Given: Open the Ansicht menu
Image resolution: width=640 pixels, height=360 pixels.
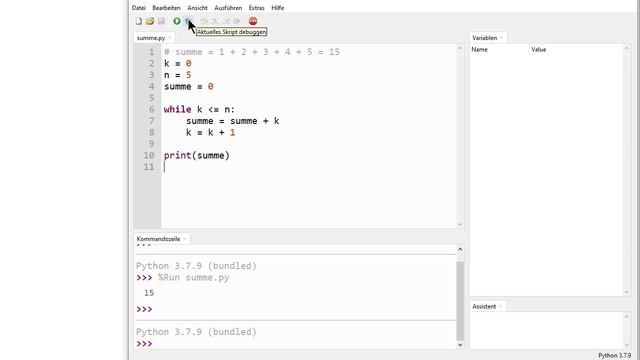Looking at the screenshot, I should coord(197,8).
